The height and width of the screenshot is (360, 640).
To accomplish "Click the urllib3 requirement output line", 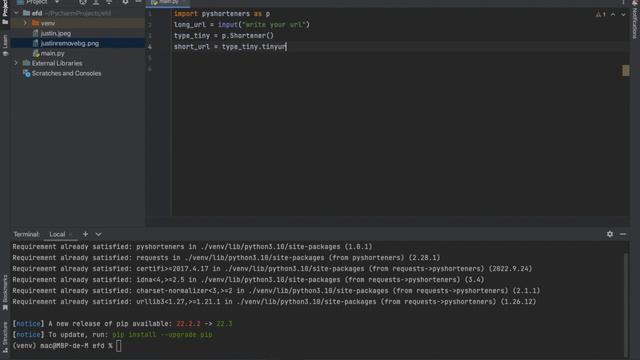I will coord(274,302).
